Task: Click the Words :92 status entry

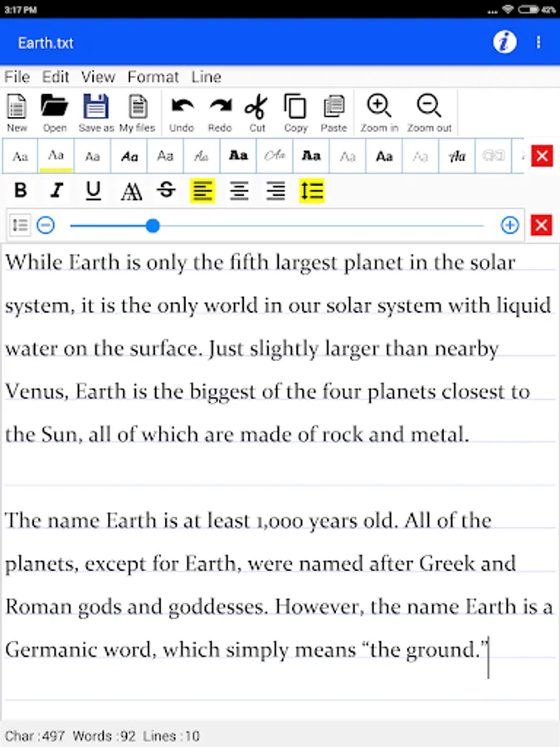Action: (x=104, y=736)
